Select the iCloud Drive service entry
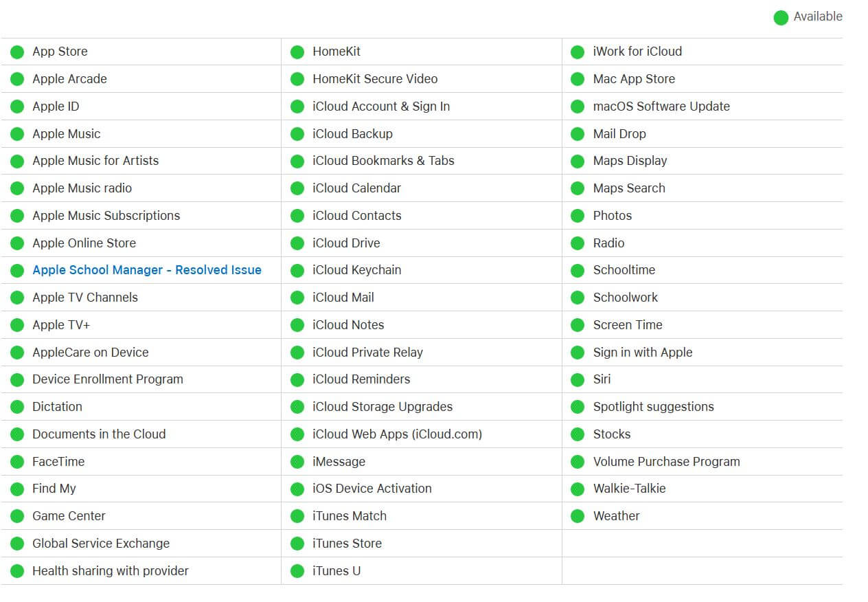Screen dimensions: 868x602 click(346, 243)
